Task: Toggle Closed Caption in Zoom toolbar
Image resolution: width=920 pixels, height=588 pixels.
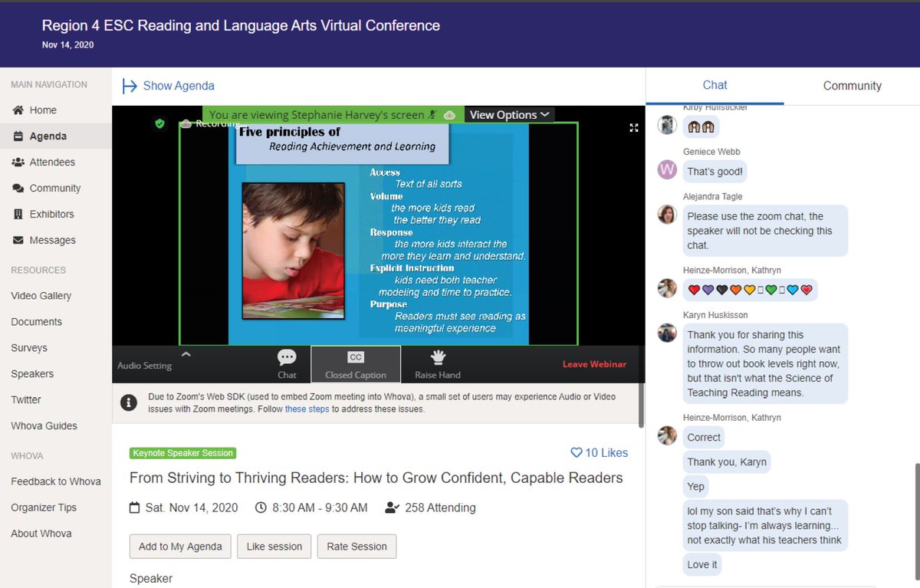Action: click(x=356, y=363)
